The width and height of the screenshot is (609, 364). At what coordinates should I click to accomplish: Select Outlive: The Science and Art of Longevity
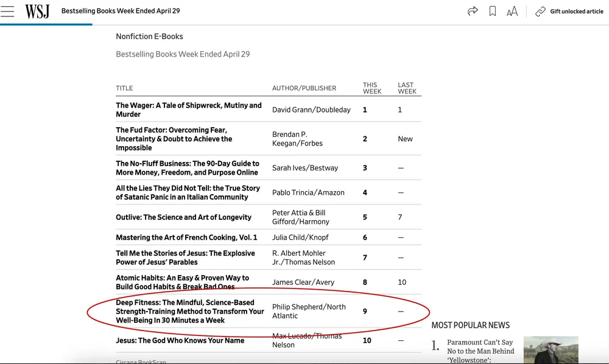pyautogui.click(x=183, y=217)
